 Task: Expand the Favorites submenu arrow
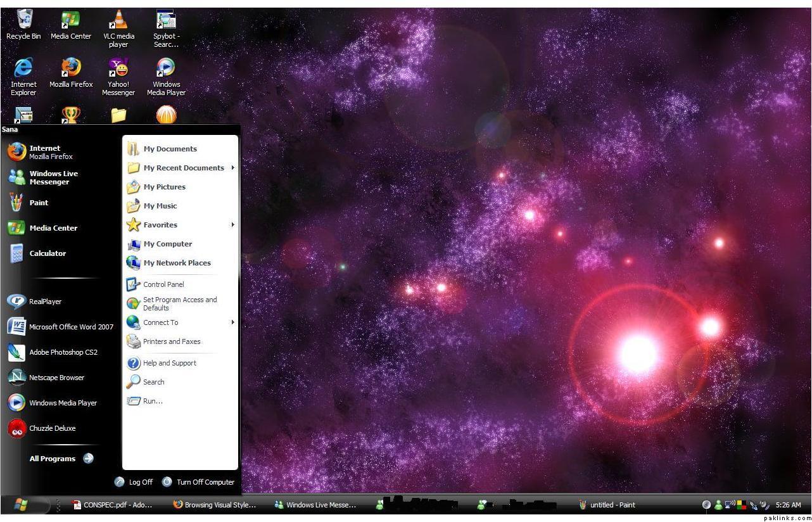coord(232,225)
